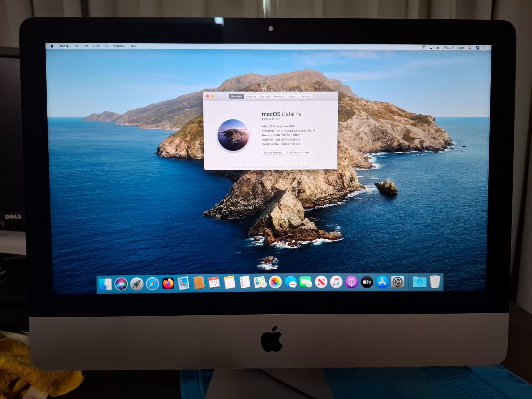Click the System Report... button
This screenshot has width=532, height=399.
coord(273,152)
